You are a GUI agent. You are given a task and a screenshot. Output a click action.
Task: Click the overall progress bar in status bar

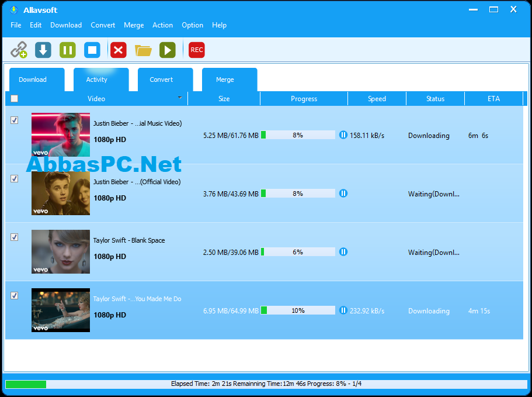tap(266, 384)
